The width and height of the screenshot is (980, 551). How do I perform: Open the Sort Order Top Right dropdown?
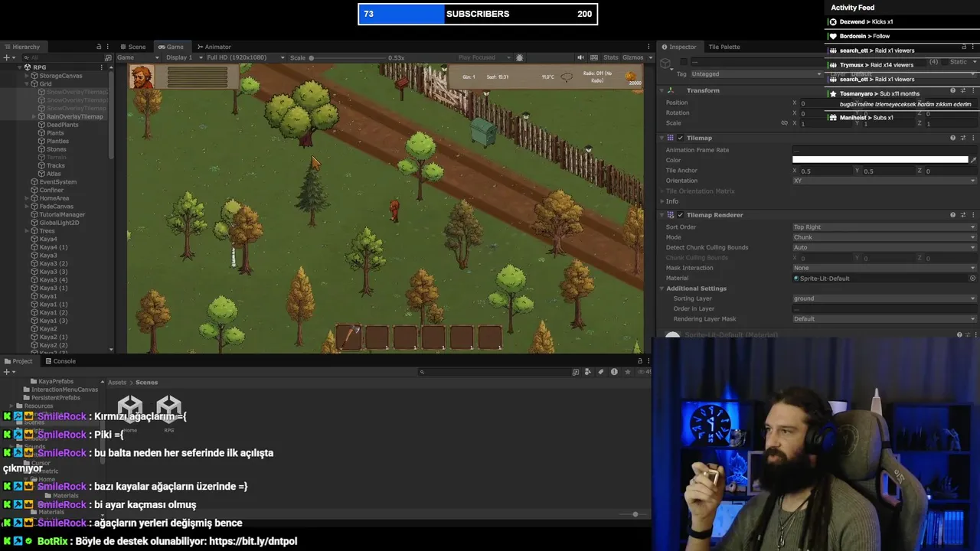coord(884,227)
